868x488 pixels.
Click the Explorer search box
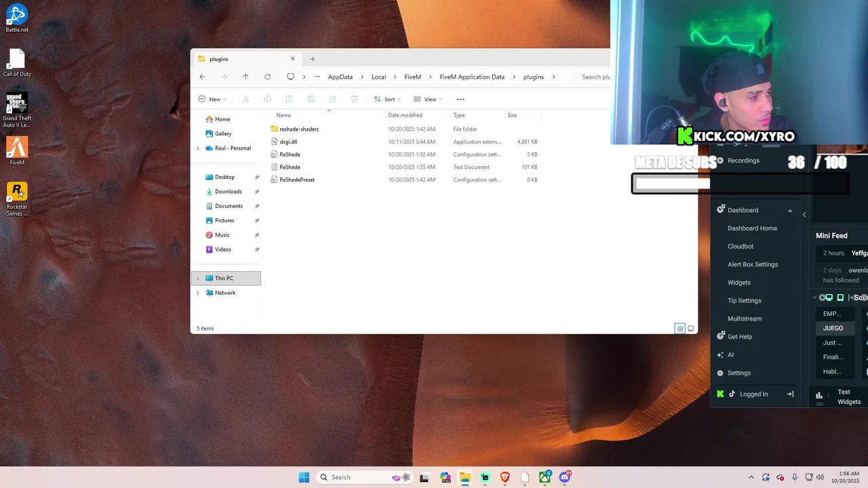pos(595,77)
